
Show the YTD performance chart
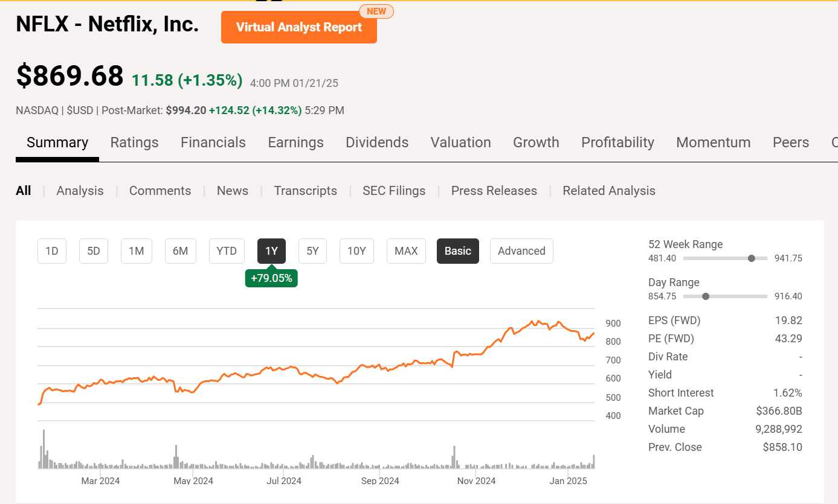(x=227, y=250)
